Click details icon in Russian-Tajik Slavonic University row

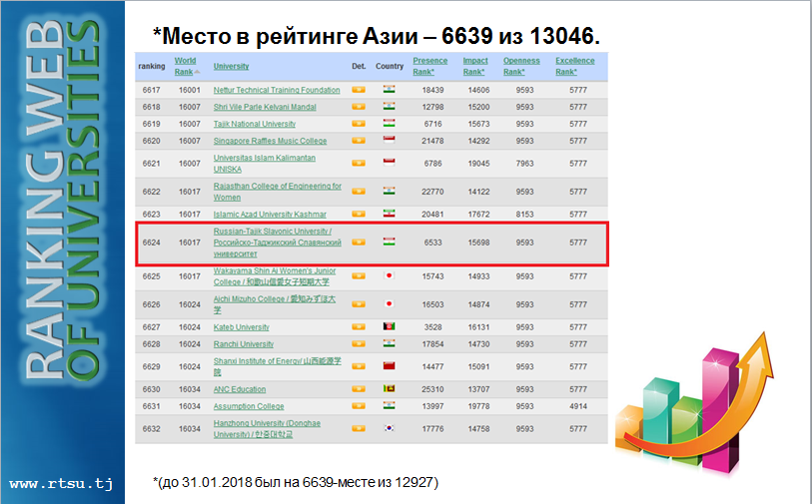(x=359, y=243)
